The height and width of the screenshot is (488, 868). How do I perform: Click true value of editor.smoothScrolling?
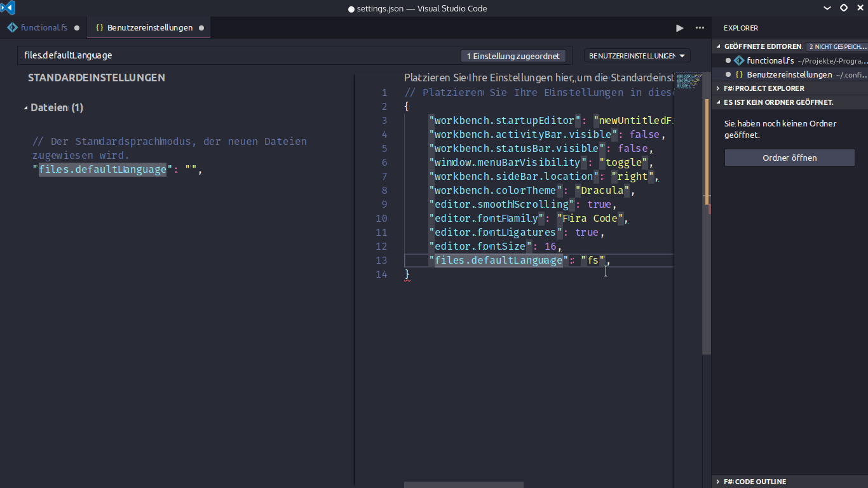(x=599, y=205)
